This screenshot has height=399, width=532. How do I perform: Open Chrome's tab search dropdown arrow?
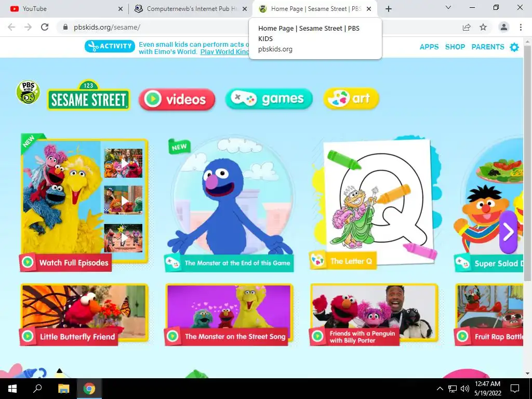point(448,7)
